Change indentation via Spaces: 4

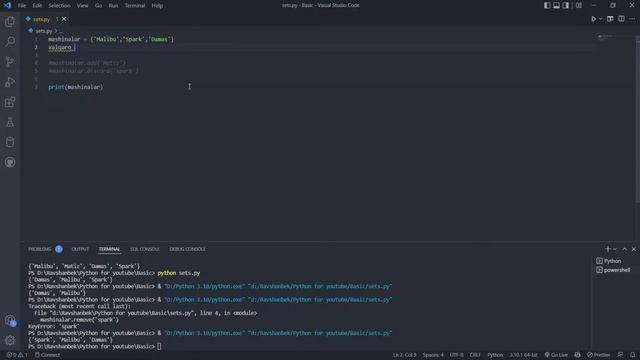(x=433, y=355)
